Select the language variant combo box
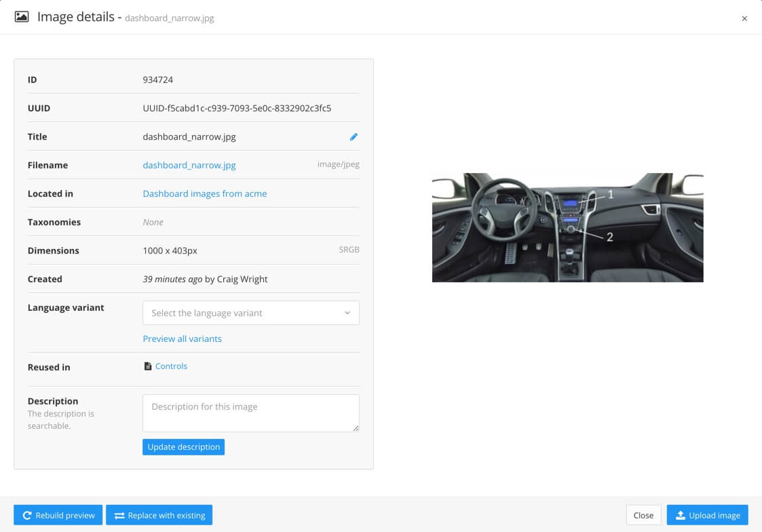Image resolution: width=762 pixels, height=532 pixels. [250, 313]
